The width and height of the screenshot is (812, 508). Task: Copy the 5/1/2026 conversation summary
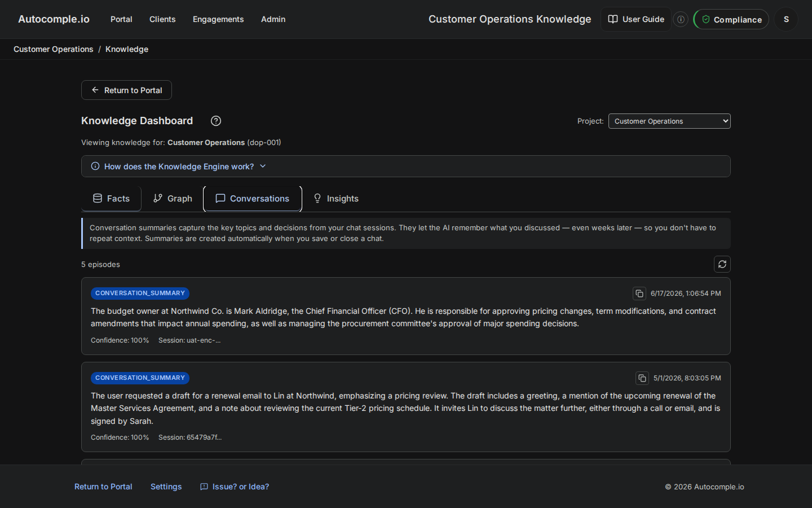(x=642, y=378)
